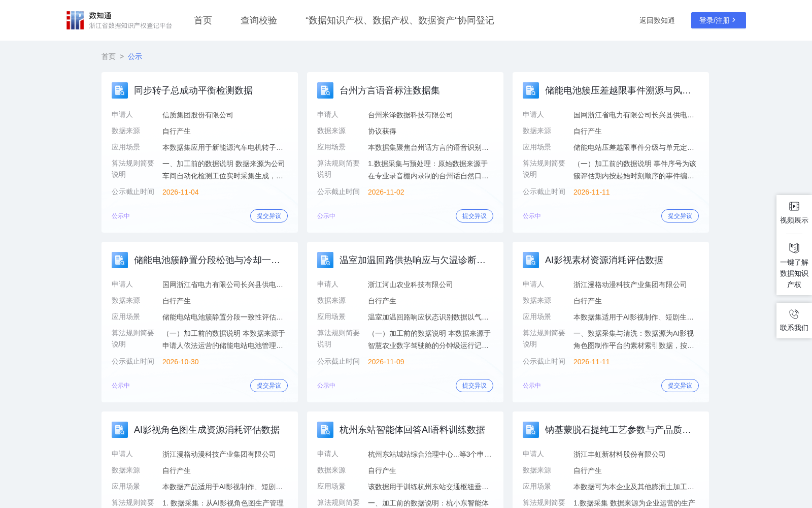
Task: Click the 公示 breadcrumb item
Action: [x=135, y=56]
